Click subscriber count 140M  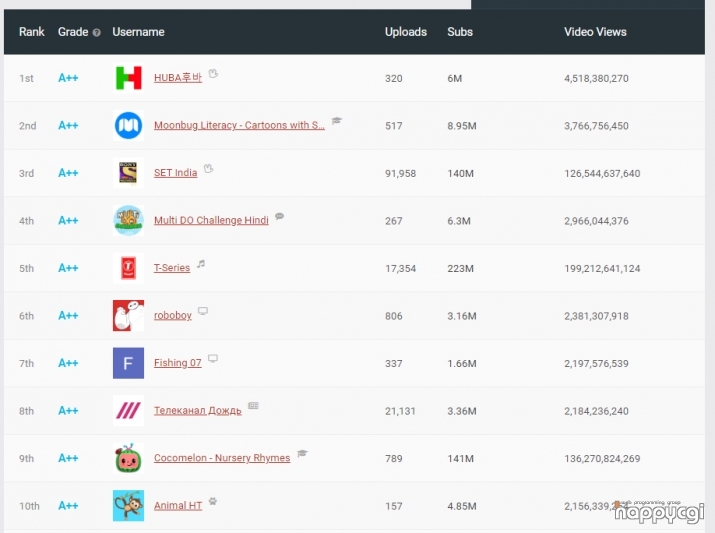click(x=460, y=173)
